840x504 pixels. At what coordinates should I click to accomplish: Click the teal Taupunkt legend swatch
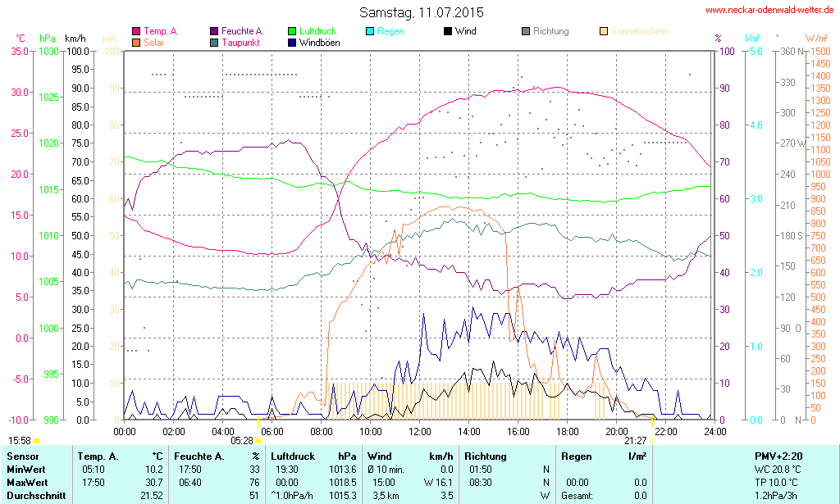coord(214,42)
